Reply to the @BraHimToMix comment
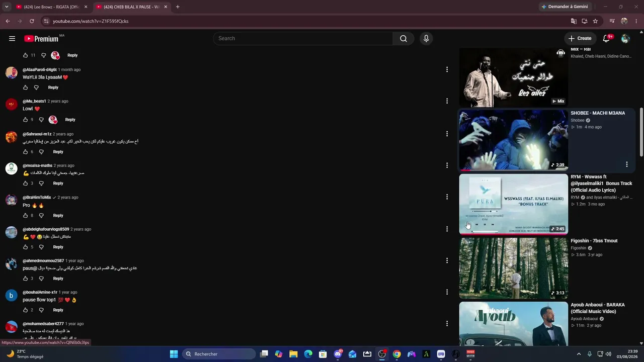Image resolution: width=644 pixels, height=362 pixels. pos(58,216)
